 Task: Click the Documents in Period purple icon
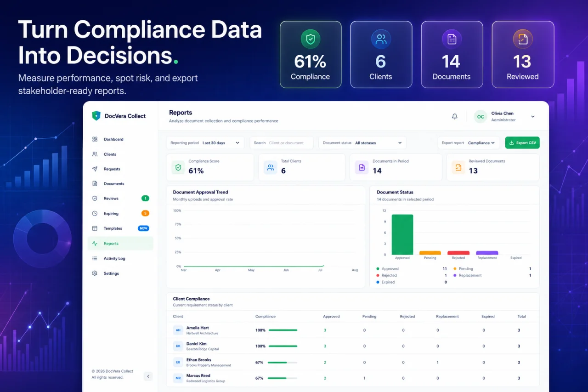[x=362, y=167]
